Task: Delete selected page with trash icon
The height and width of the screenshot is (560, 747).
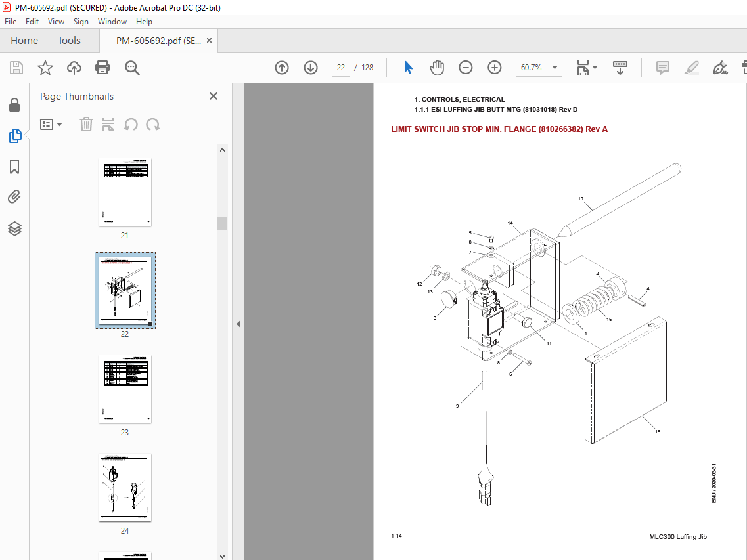Action: (86, 124)
